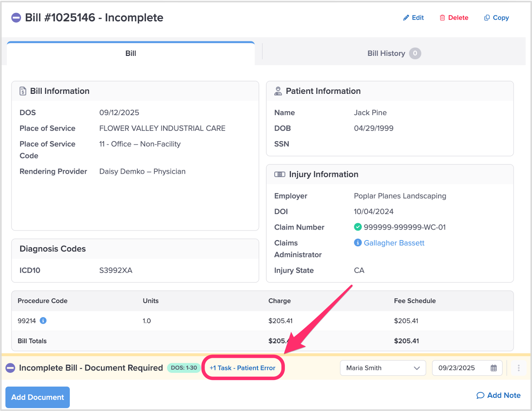Click the incomplete status icon by bill title
The image size is (532, 411).
coord(16,18)
